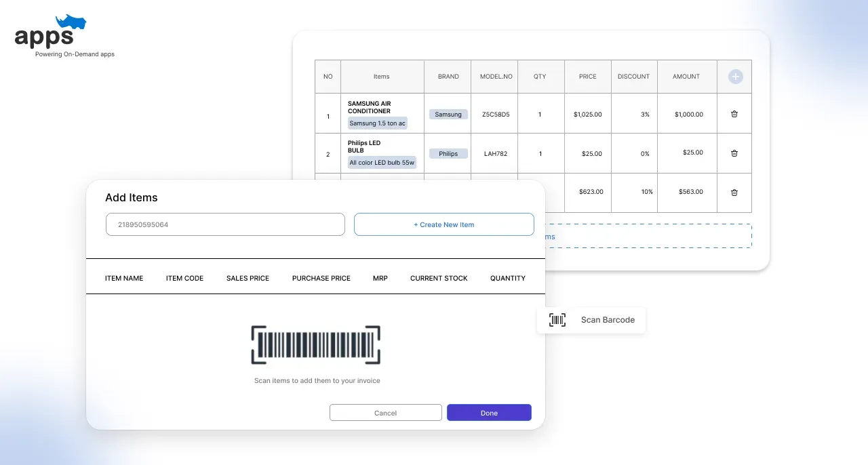Delete the Philips LED Bulb row
The width and height of the screenshot is (868, 465).
coord(734,153)
